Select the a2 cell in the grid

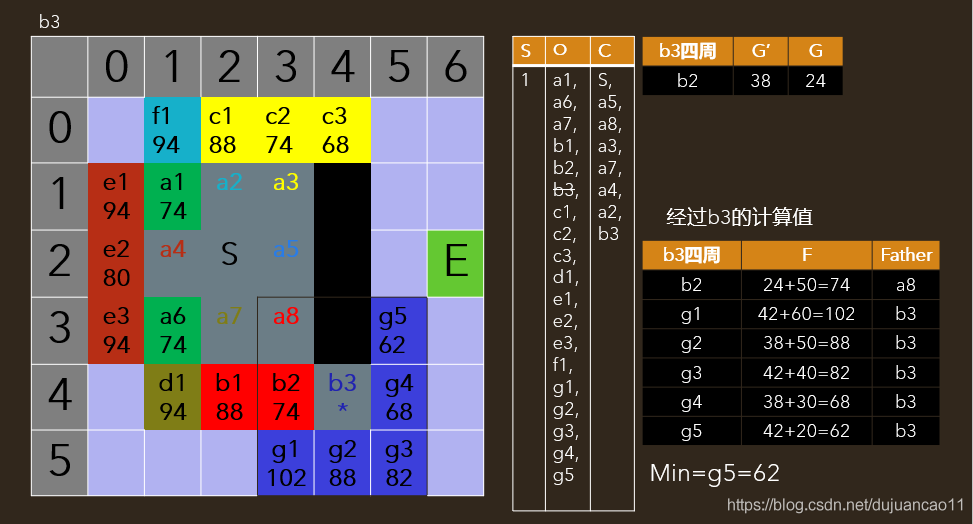click(229, 196)
